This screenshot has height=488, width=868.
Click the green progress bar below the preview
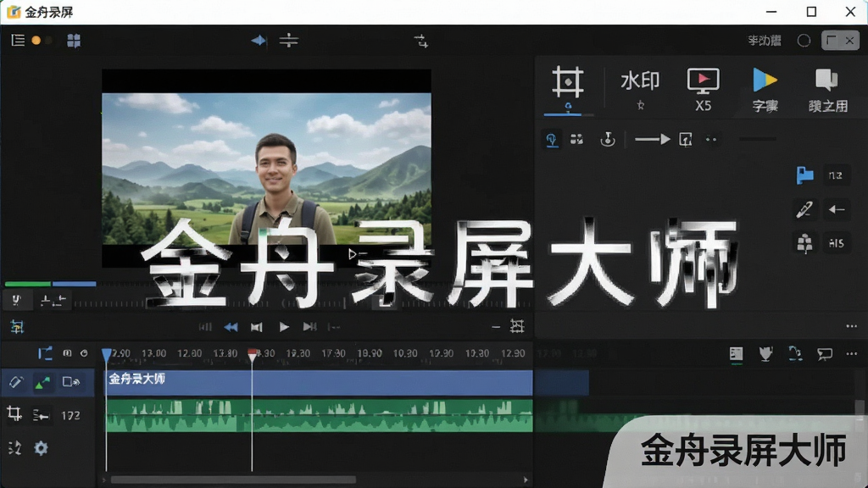28,284
